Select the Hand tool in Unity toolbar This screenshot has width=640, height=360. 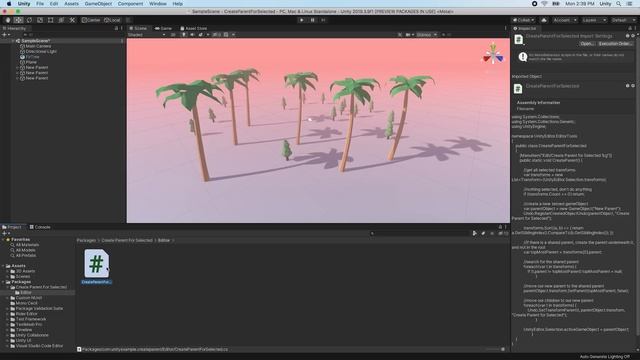click(8, 20)
